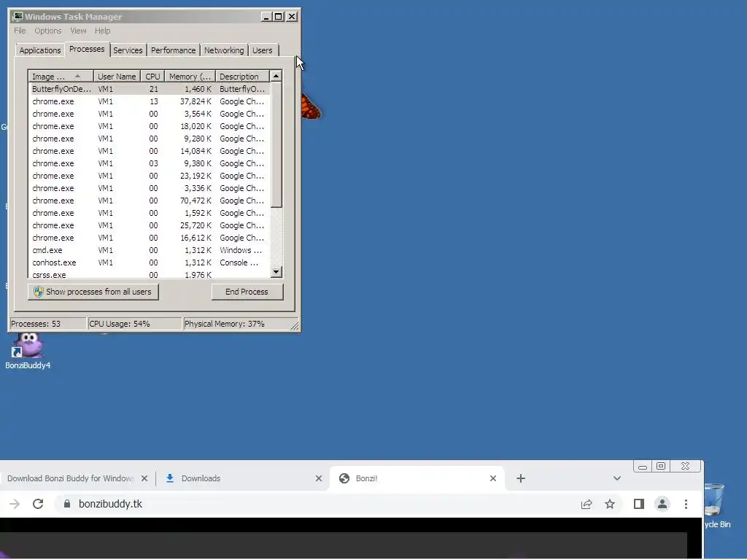Bookmark this page with the star icon
This screenshot has width=747, height=560.
[610, 504]
